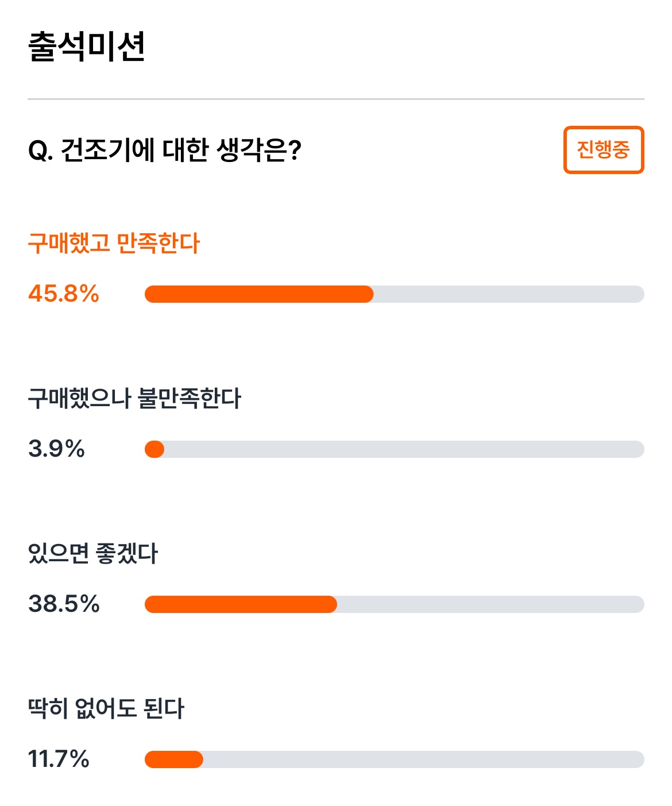The image size is (672, 806).
Task: Click the orange filled part of 38.5% bar
Action: (x=241, y=604)
